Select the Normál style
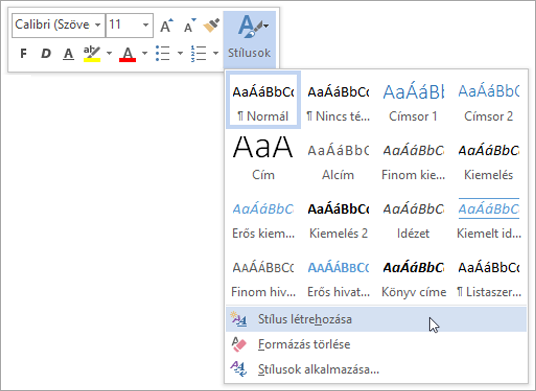The height and width of the screenshot is (391, 536). (x=263, y=100)
